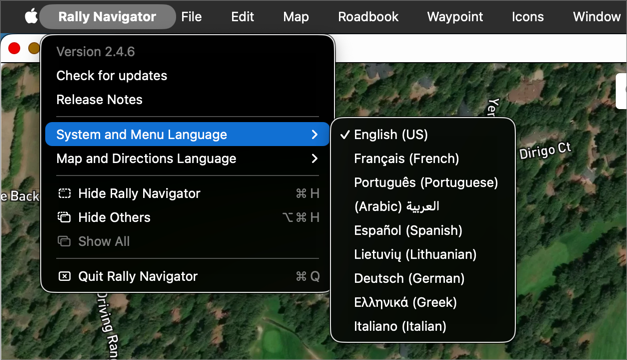Open the File menu
The image size is (627, 360).
click(191, 17)
